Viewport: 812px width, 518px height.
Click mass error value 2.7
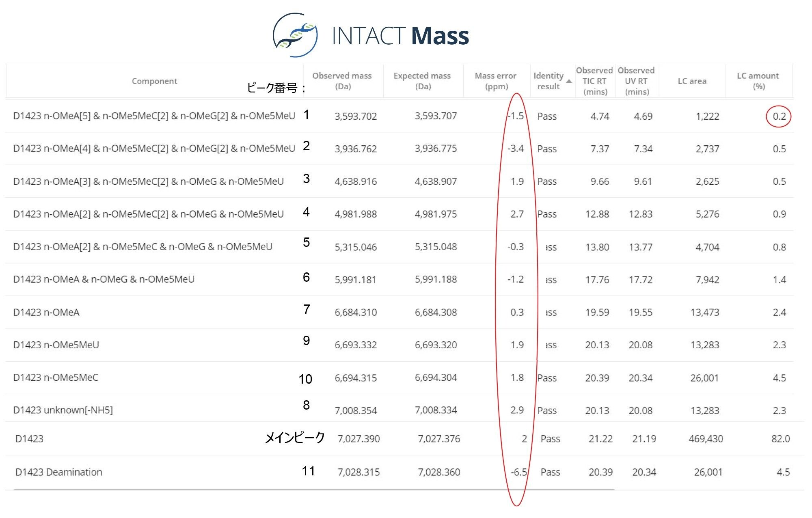pyautogui.click(x=517, y=214)
